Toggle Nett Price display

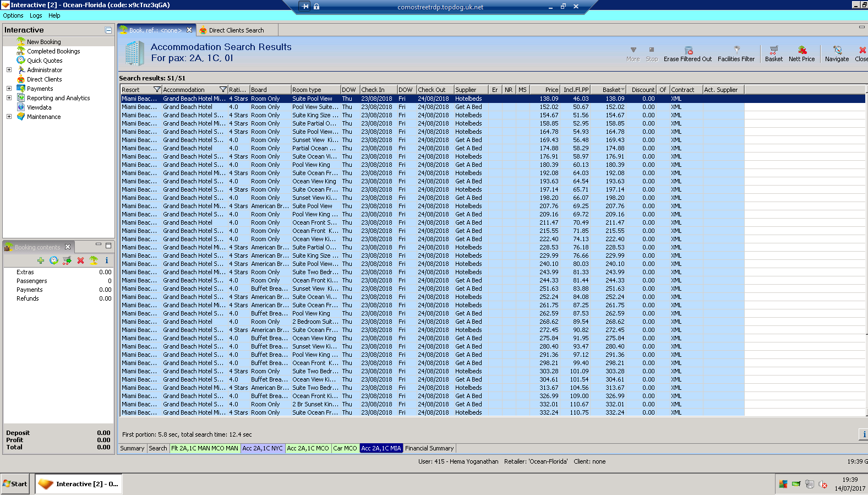(801, 54)
